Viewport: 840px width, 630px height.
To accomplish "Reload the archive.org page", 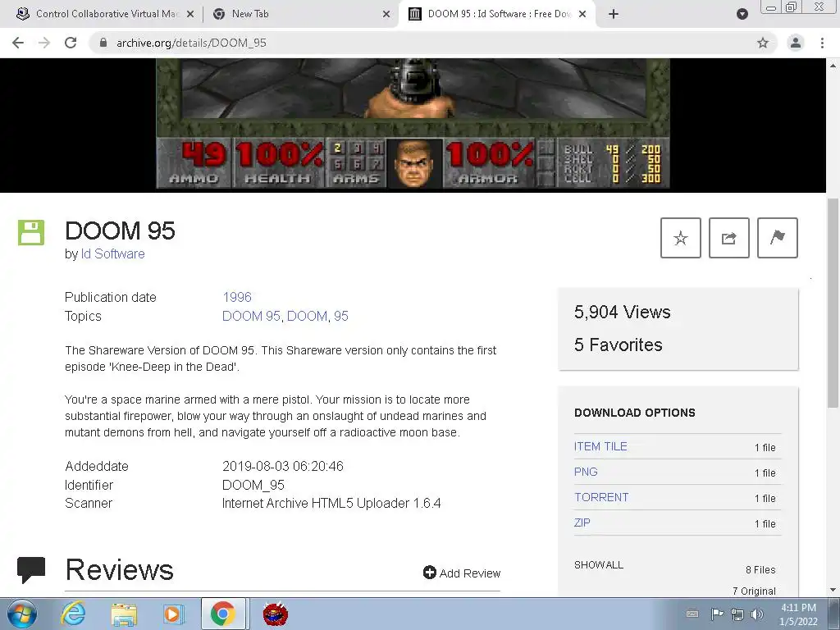I will (71, 43).
